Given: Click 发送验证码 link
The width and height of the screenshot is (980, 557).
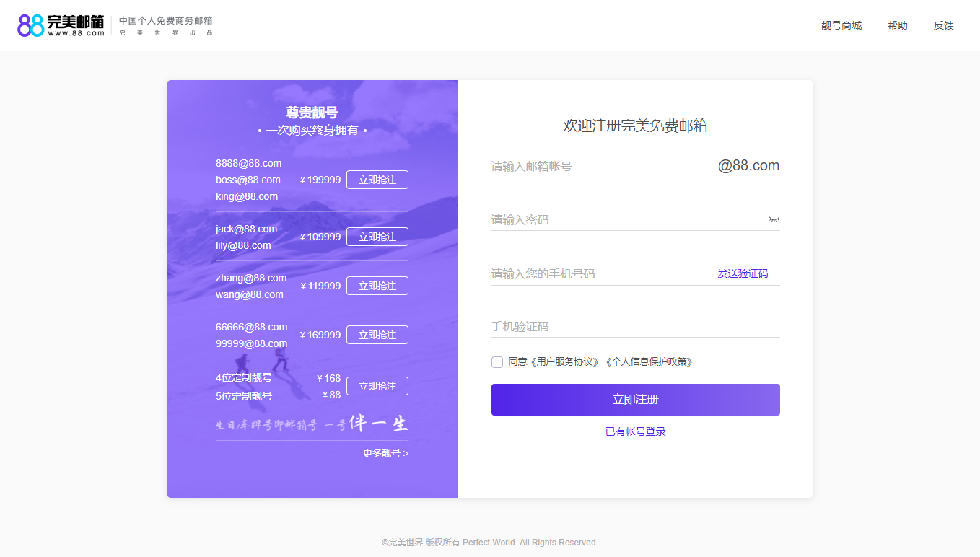Looking at the screenshot, I should (743, 273).
